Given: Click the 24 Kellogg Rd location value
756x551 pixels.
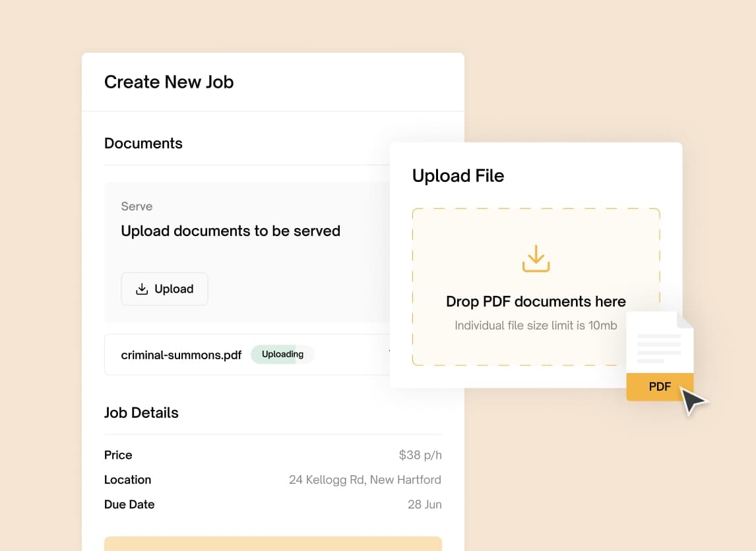Looking at the screenshot, I should (x=365, y=480).
